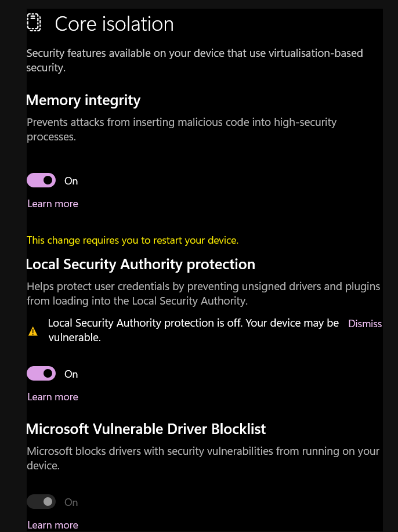Dismiss the Local Security Authority warning

tap(364, 324)
